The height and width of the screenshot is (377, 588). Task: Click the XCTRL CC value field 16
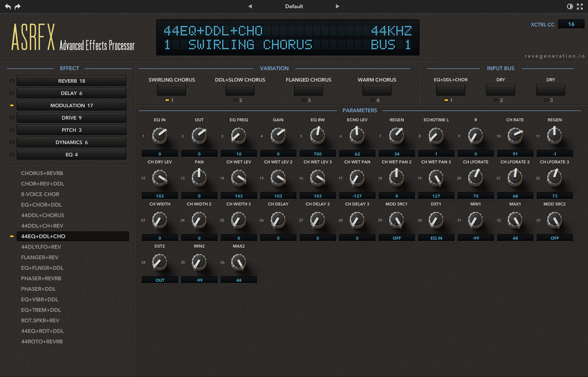pyautogui.click(x=571, y=24)
